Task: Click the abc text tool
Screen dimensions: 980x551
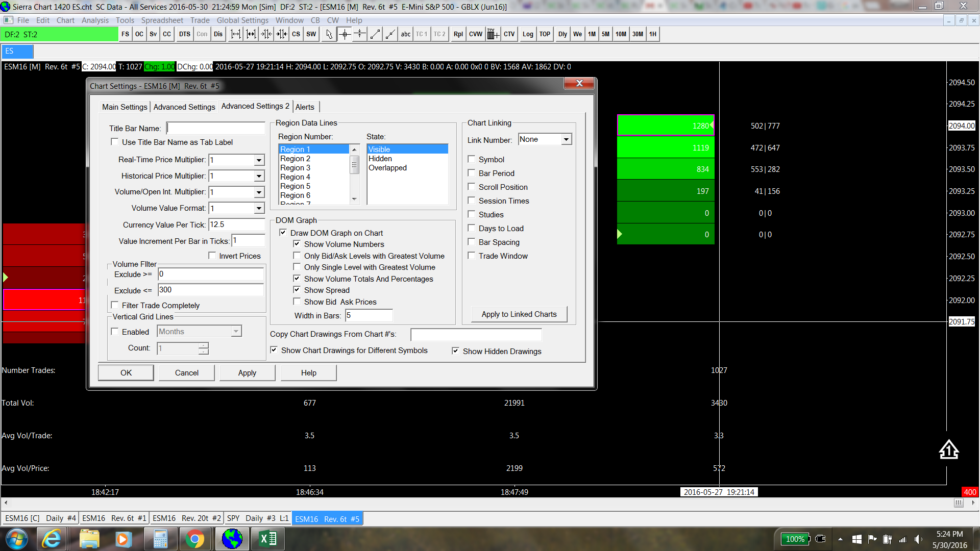Action: pos(406,34)
